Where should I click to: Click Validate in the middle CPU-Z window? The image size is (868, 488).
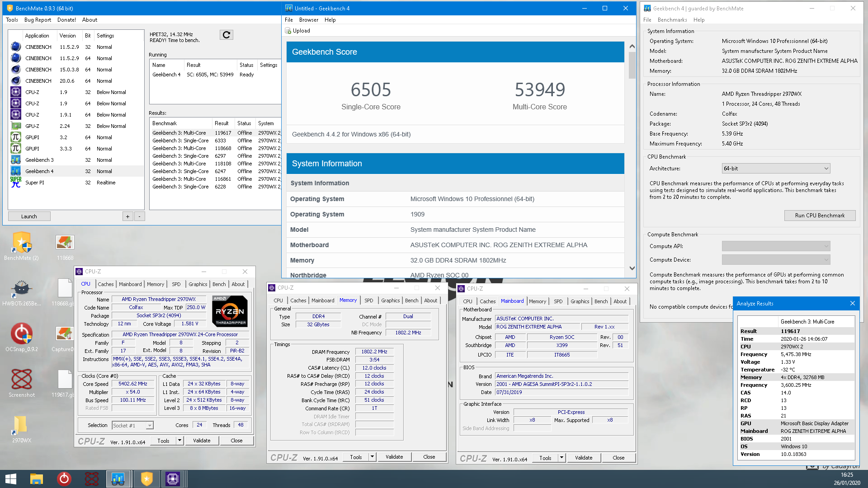394,457
